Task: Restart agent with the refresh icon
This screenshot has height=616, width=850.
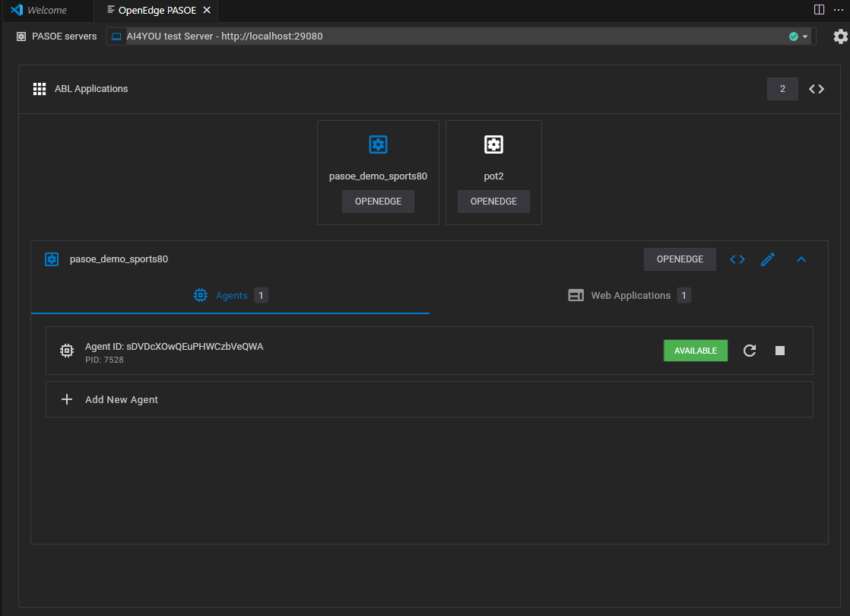Action: coord(750,351)
